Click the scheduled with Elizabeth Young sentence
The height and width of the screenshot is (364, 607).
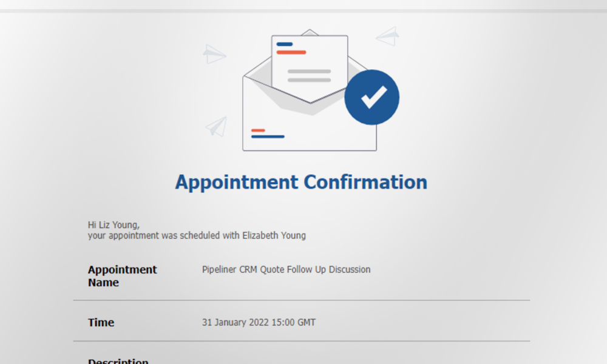point(197,235)
